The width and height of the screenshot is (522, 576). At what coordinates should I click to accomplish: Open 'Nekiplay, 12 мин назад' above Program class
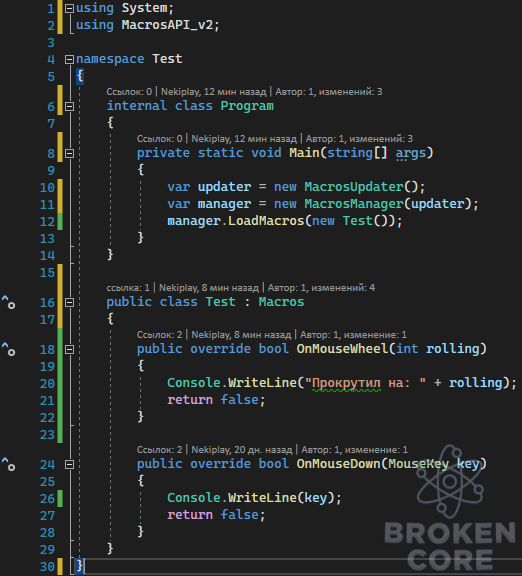213,91
